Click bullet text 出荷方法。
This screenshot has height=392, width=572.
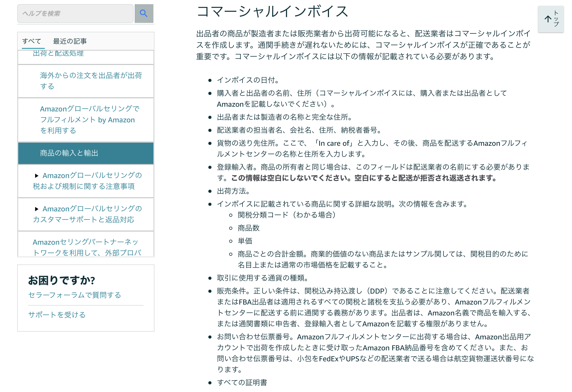[x=234, y=191]
